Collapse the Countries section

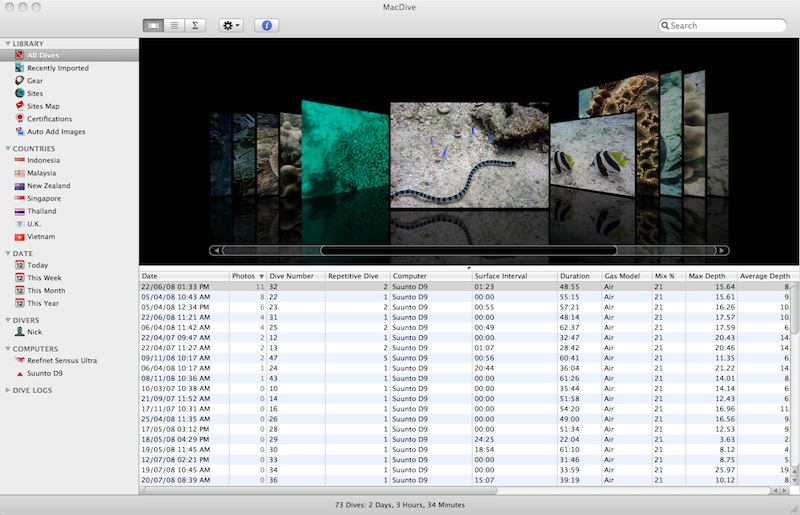click(6, 148)
